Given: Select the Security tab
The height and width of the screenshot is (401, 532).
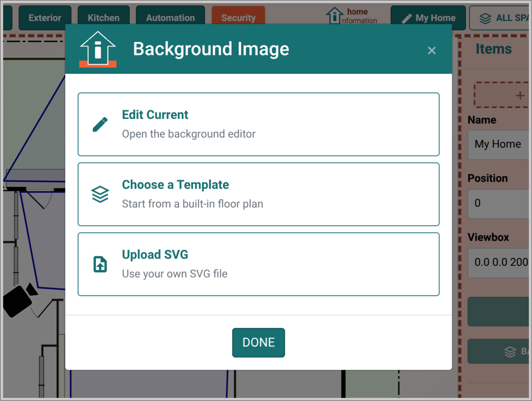Looking at the screenshot, I should 238,18.
